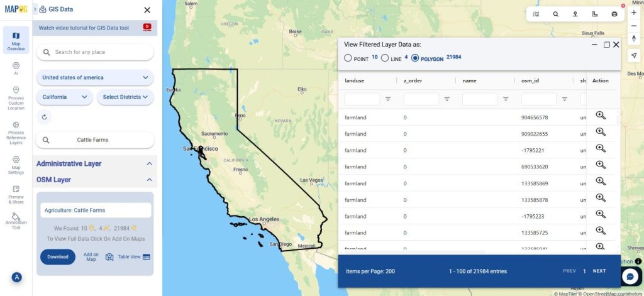Open Map Settings from sidebar

[x=16, y=165]
